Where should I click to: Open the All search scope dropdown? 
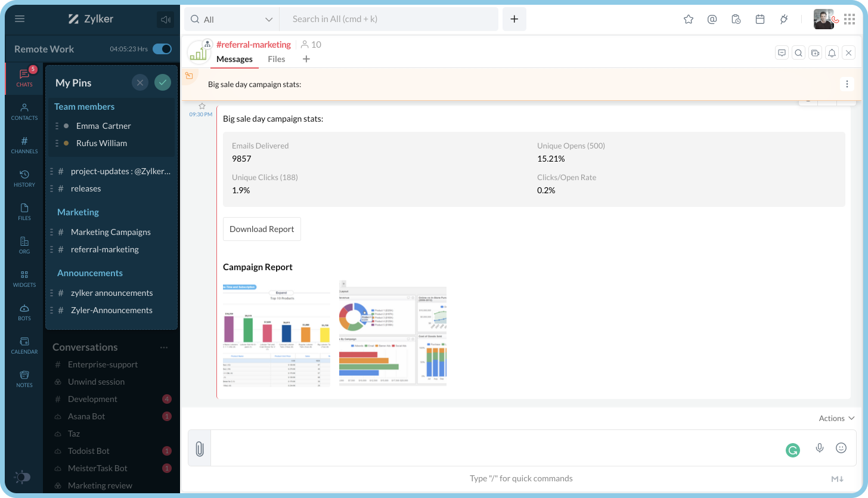coord(231,19)
